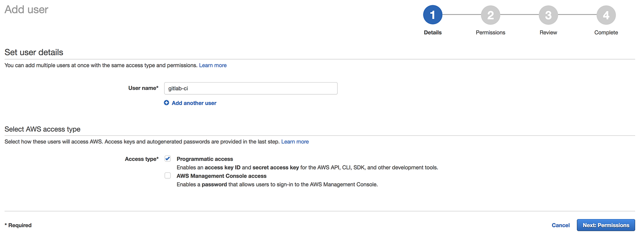Click the Next: Permissions button
Screen dimensions: 644x238
pos(606,225)
